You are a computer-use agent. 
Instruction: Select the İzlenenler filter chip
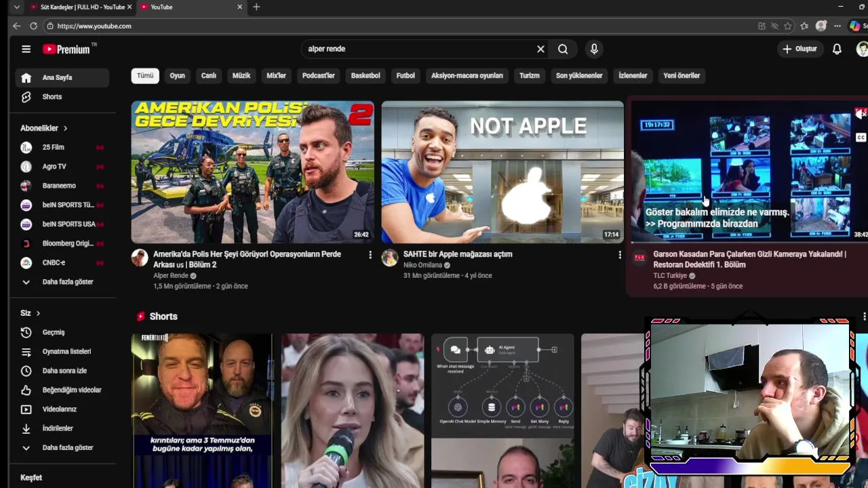coord(633,75)
